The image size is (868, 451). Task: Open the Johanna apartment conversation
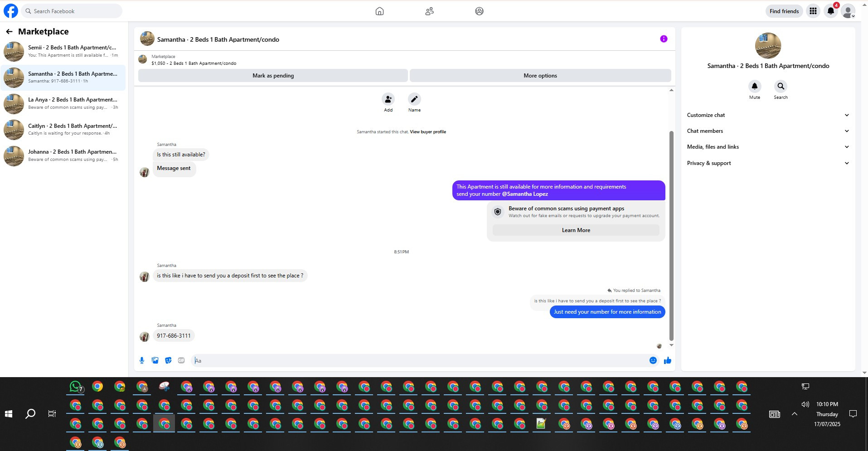click(63, 155)
